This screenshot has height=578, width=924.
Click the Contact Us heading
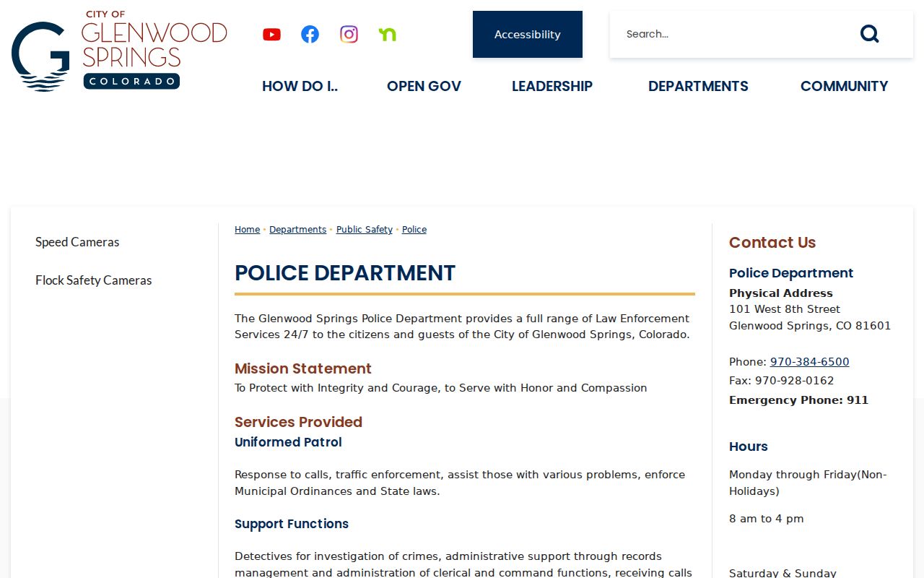point(772,243)
